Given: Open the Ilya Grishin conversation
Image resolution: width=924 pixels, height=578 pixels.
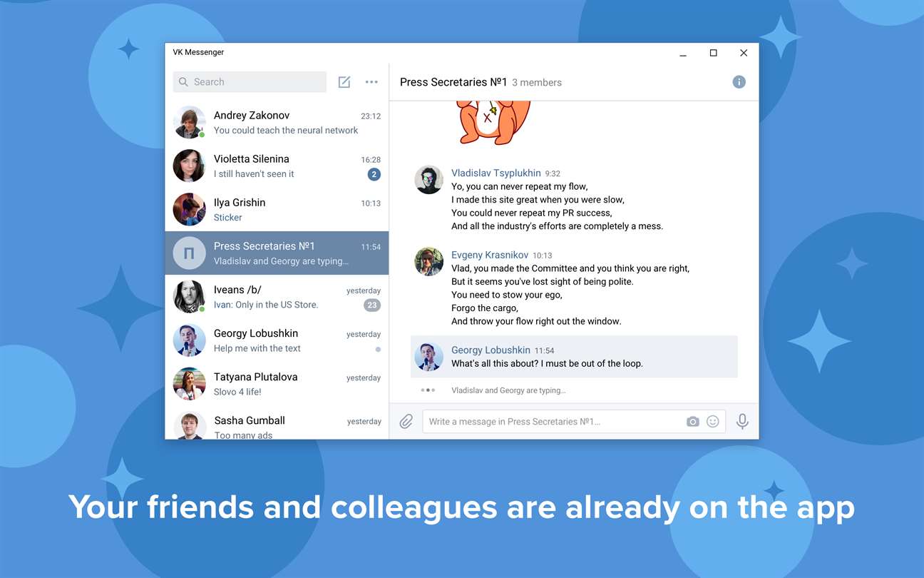Looking at the screenshot, I should click(x=277, y=210).
